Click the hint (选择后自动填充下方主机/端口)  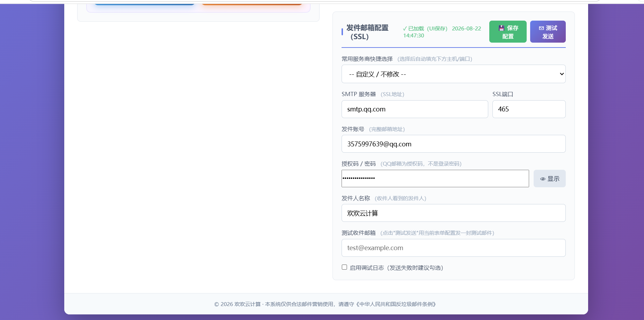click(435, 59)
